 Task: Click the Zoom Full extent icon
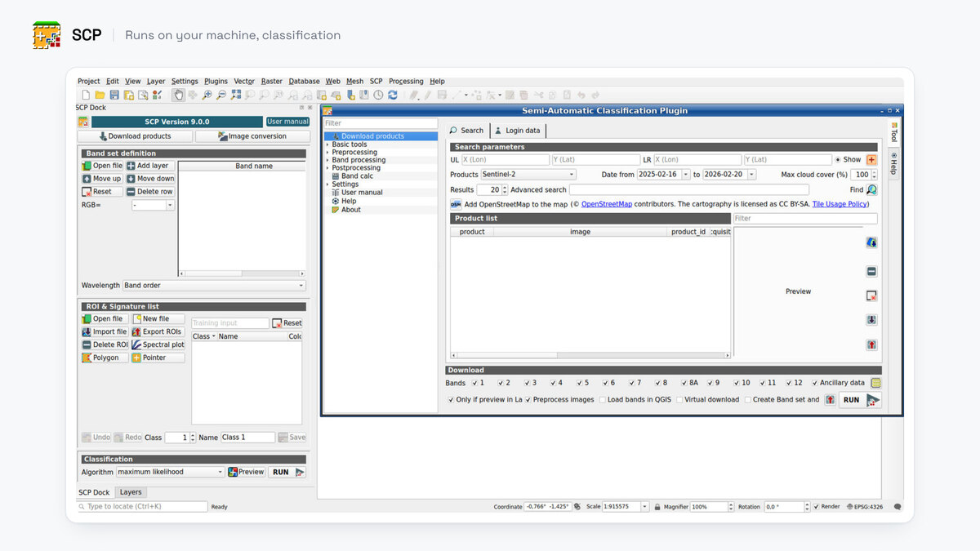click(236, 95)
